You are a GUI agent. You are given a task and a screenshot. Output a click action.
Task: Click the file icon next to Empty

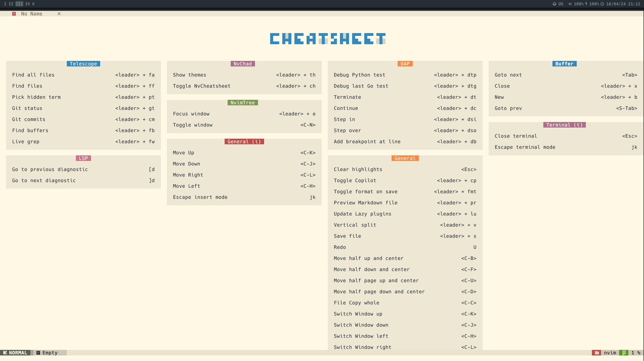pyautogui.click(x=38, y=353)
